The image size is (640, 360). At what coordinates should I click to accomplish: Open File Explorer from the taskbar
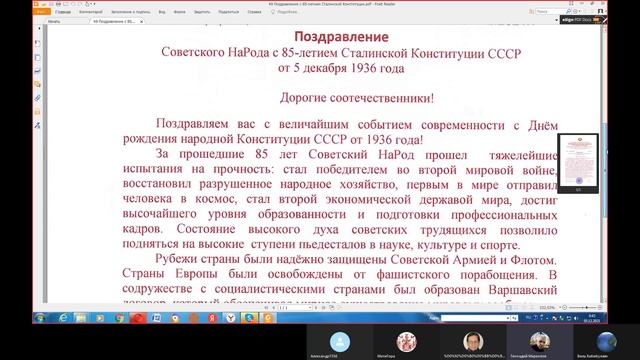81,318
